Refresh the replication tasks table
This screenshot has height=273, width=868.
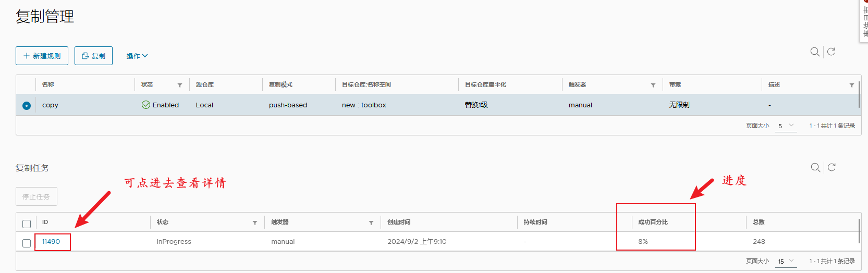(x=832, y=167)
